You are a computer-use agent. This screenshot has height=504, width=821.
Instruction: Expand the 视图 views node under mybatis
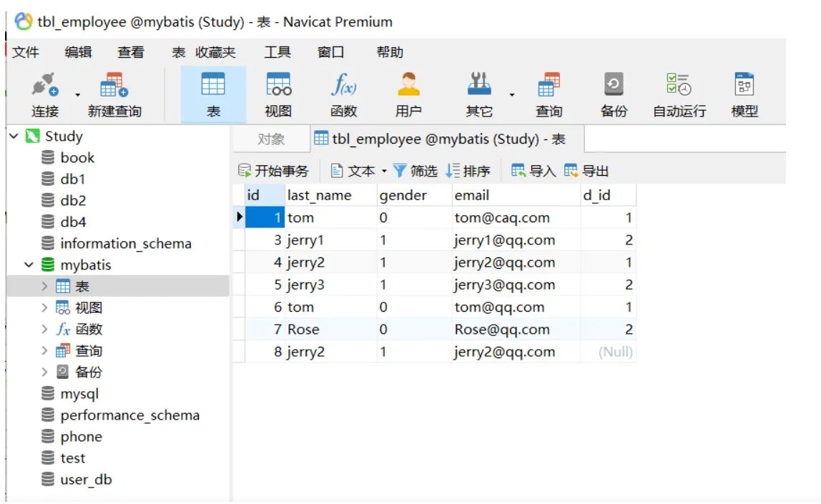pyautogui.click(x=44, y=307)
